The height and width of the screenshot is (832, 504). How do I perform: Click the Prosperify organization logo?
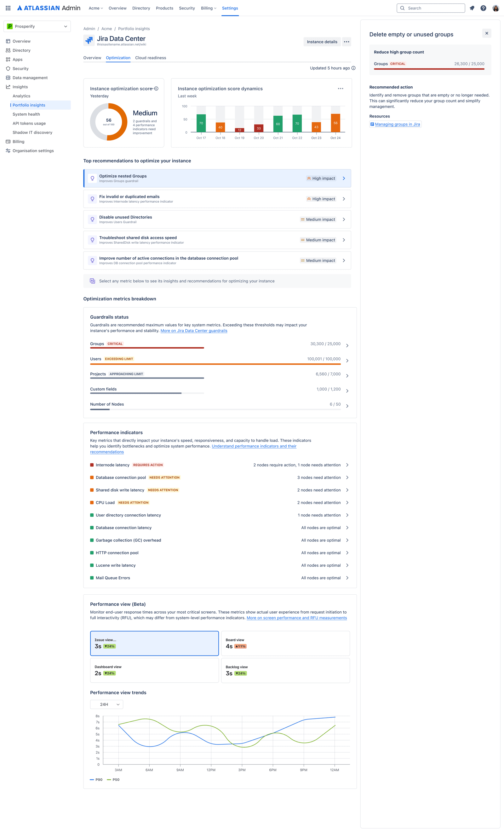(10, 26)
